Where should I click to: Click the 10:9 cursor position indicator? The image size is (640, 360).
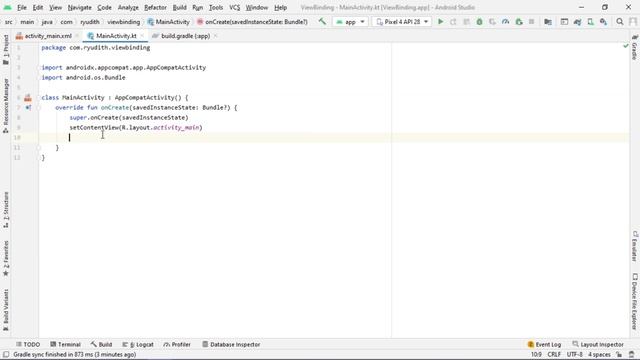point(536,354)
